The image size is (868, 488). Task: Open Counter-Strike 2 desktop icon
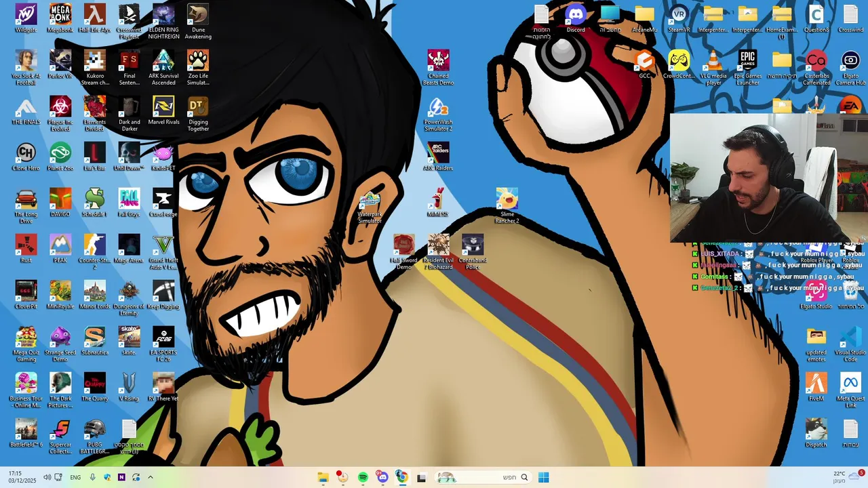click(x=94, y=252)
